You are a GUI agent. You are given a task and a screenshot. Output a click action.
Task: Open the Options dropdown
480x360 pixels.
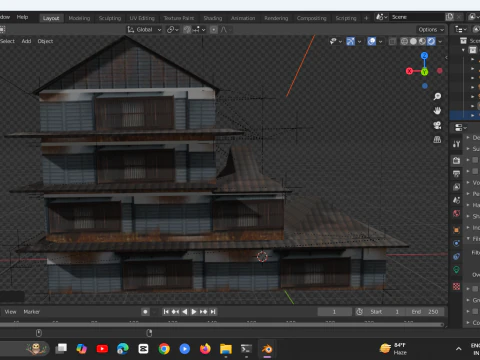pyautogui.click(x=431, y=30)
